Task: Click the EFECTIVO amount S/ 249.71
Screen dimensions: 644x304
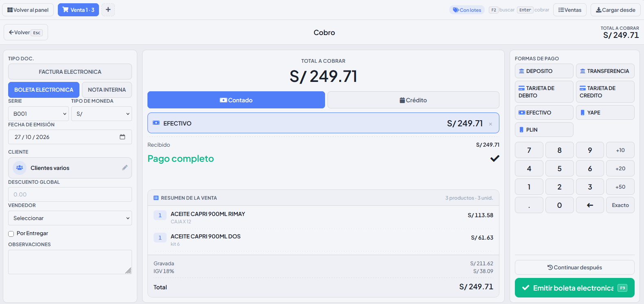Action: (465, 123)
